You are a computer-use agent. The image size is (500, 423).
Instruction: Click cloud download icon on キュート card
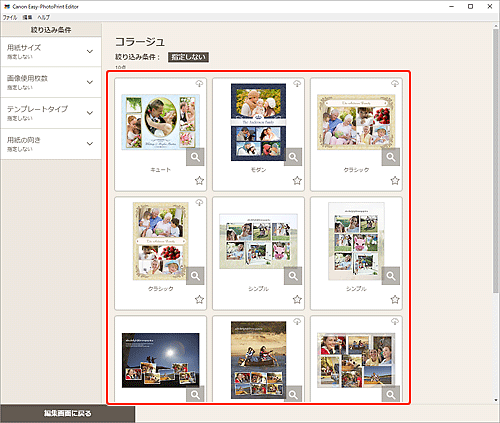tap(199, 84)
